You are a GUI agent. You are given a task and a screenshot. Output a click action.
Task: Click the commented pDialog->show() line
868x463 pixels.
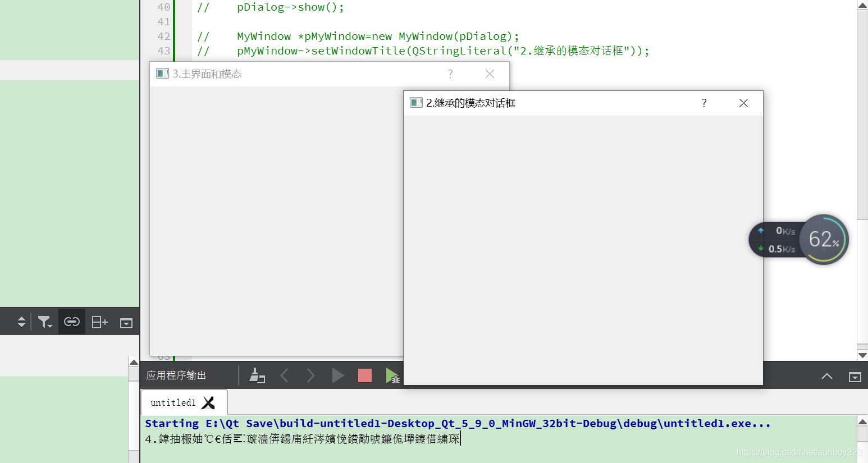coord(271,7)
